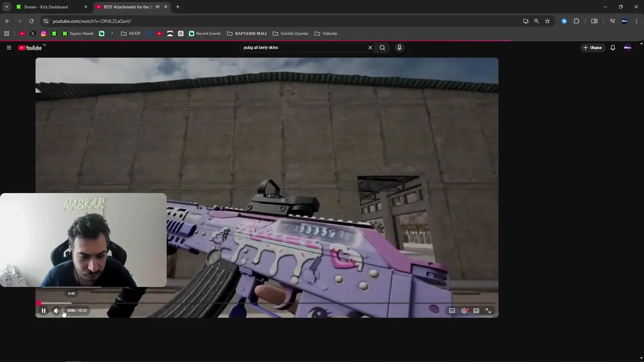Start voice search with the microphone icon
The image size is (644, 362).
point(399,48)
